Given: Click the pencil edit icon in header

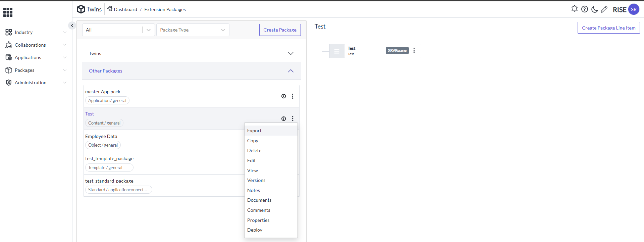Looking at the screenshot, I should coord(604,9).
